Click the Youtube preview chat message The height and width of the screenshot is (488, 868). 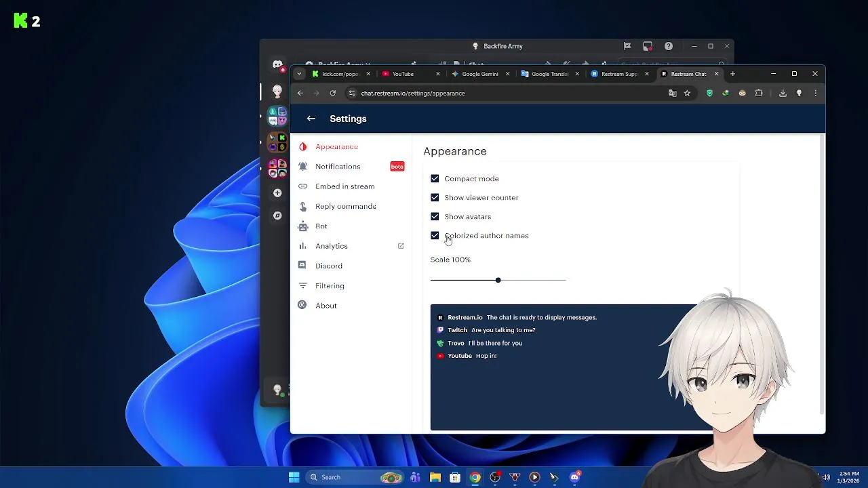pos(467,356)
